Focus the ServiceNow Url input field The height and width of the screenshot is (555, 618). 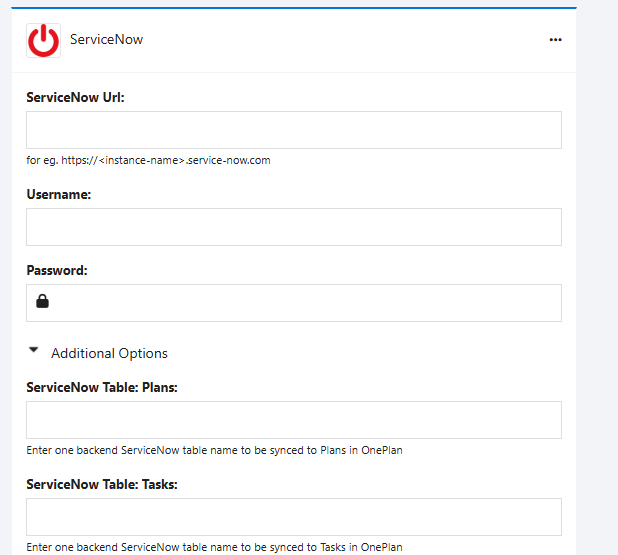pyautogui.click(x=294, y=130)
